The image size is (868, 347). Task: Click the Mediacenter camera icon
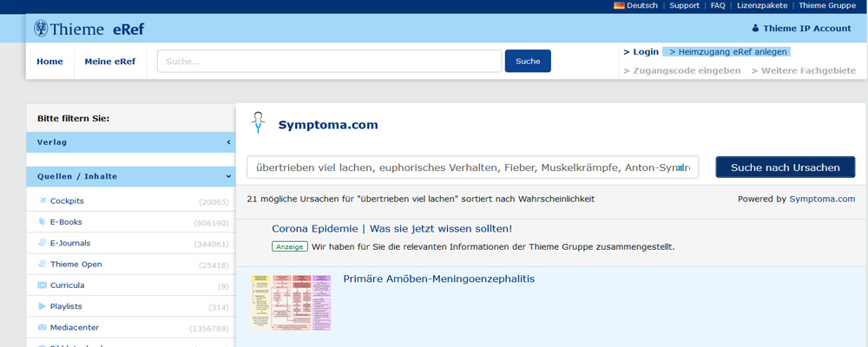click(43, 327)
